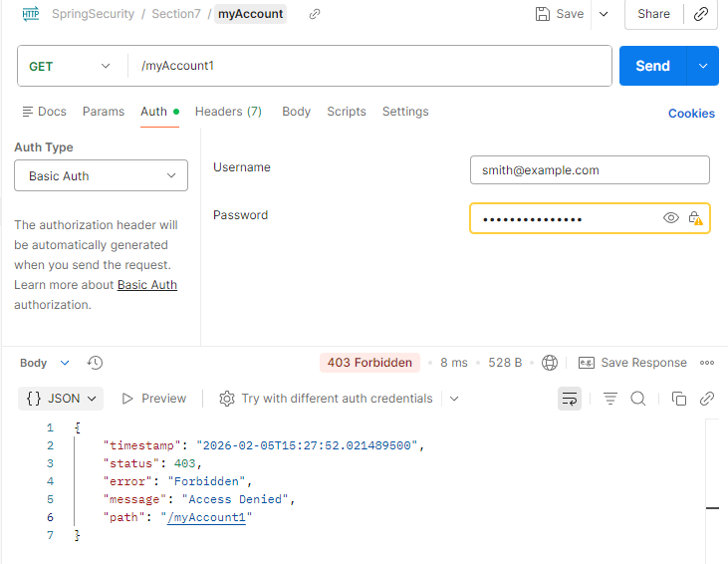Open the Settings tab
This screenshot has width=728, height=564.
point(405,112)
